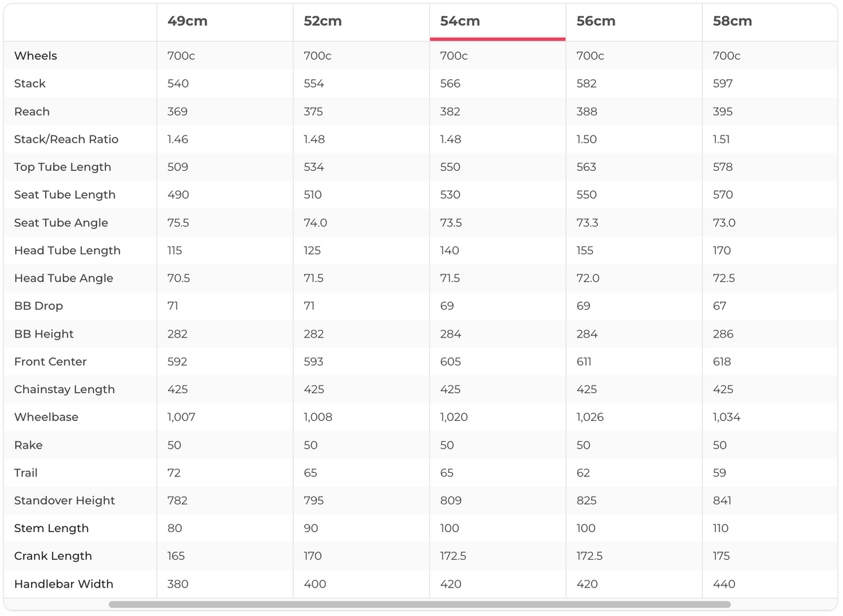Click the Head Tube Angle row label
The image size is (843, 616).
tap(63, 278)
